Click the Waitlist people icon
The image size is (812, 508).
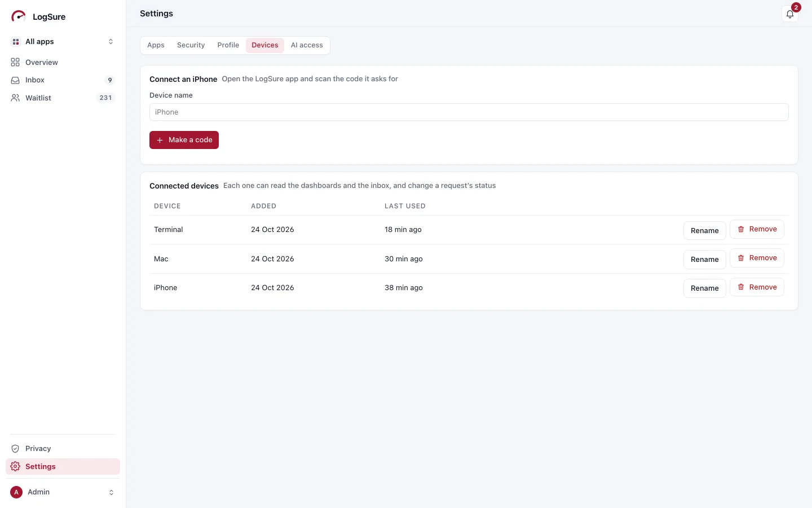(x=15, y=98)
